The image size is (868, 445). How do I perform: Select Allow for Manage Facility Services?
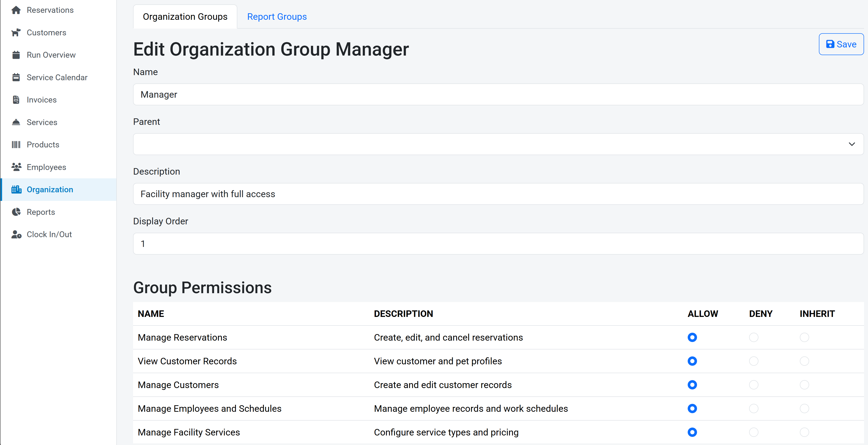click(692, 432)
